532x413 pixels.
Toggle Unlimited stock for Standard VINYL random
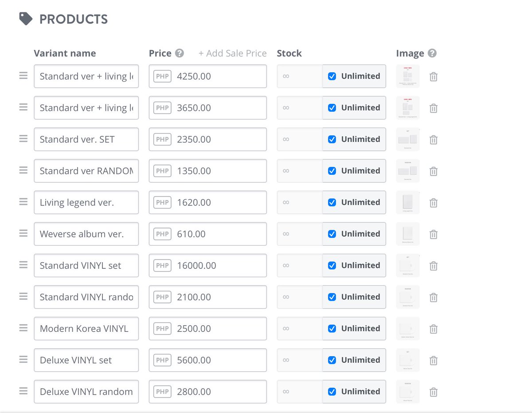click(332, 297)
